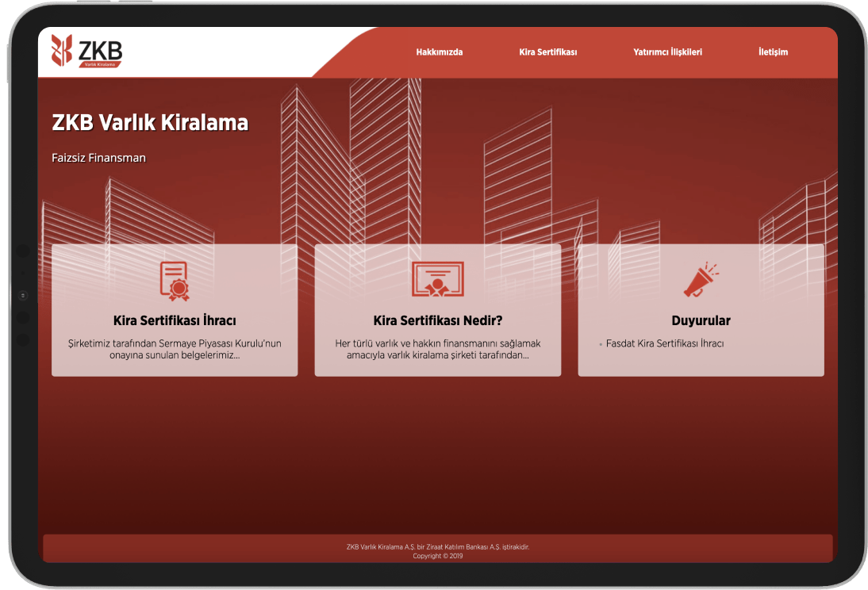868x590 pixels.
Task: Open the Fasdat Kira Sertifikası İhracı announcement
Action: (x=665, y=343)
